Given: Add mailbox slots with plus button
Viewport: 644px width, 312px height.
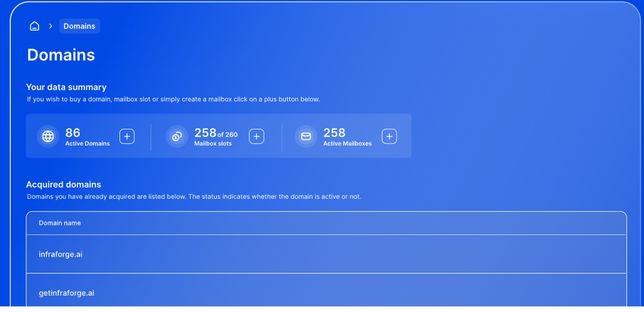Looking at the screenshot, I should pyautogui.click(x=256, y=136).
